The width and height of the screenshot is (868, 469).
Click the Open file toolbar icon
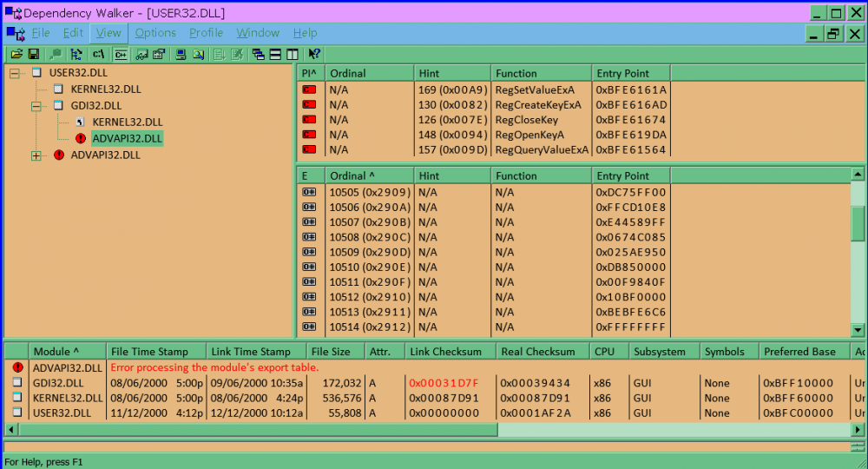[16, 54]
